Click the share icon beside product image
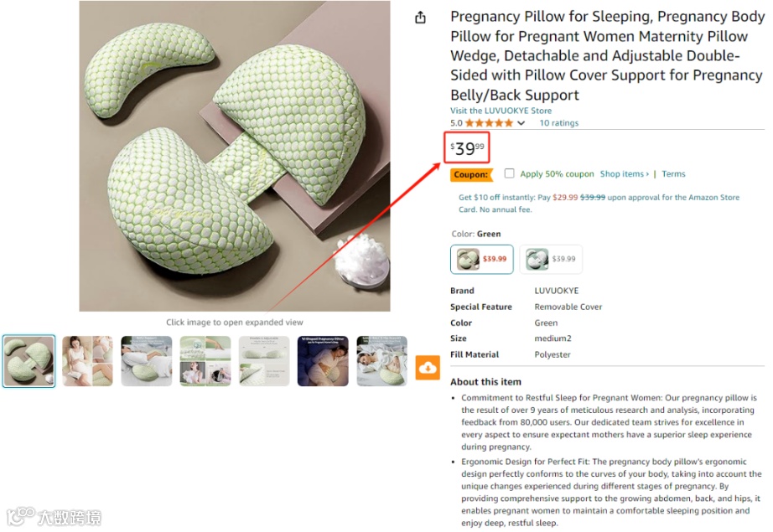This screenshot has width=773, height=532. coord(420,18)
